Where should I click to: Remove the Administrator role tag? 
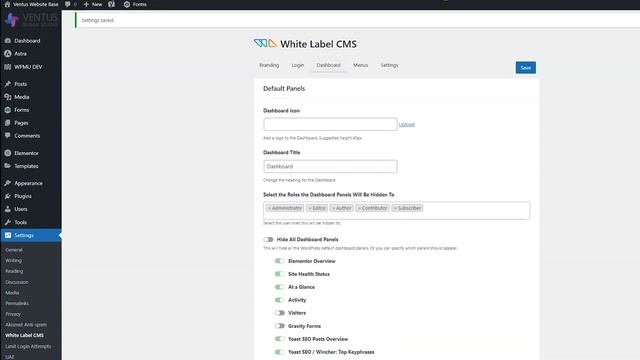pos(269,208)
